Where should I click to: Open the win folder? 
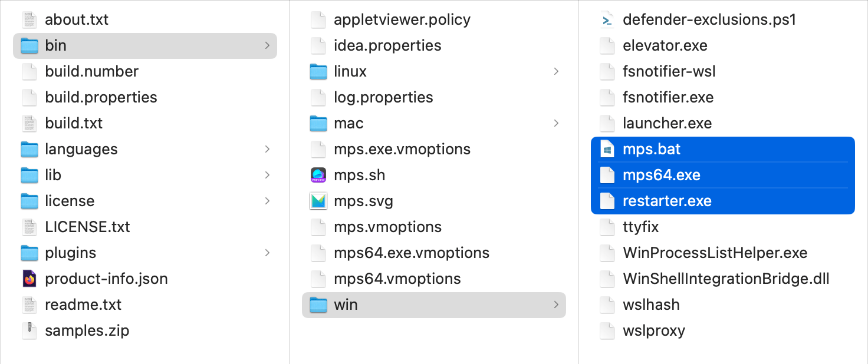346,305
